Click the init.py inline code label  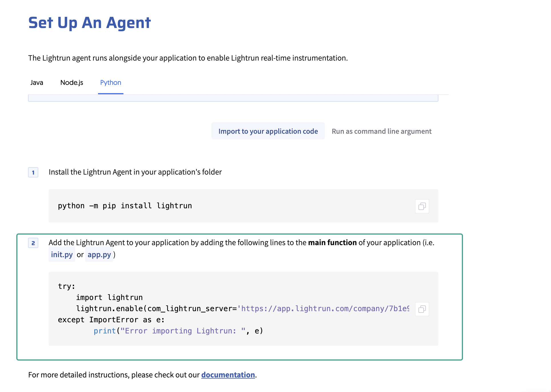(x=62, y=255)
